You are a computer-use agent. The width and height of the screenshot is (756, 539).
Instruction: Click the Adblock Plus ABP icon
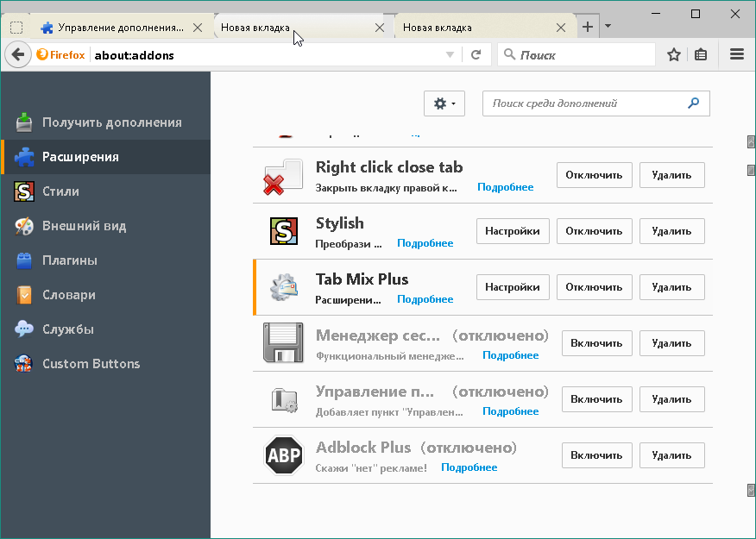[x=283, y=455]
